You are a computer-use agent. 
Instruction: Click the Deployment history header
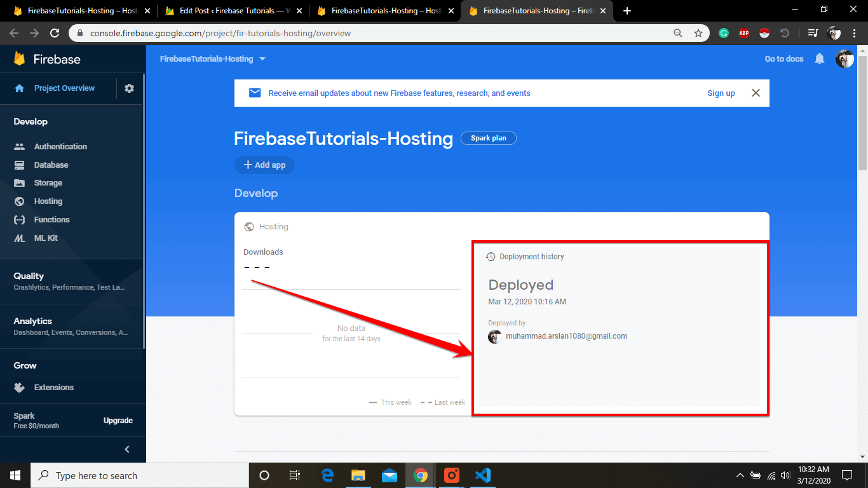pyautogui.click(x=525, y=257)
